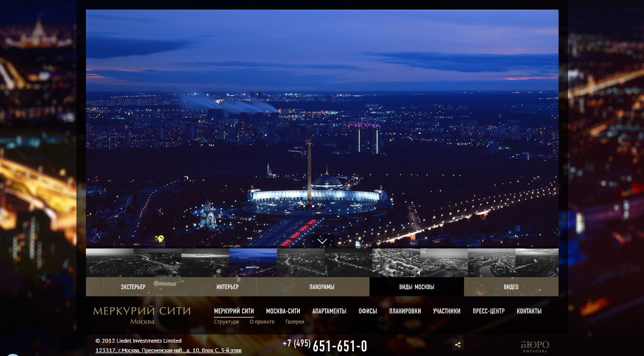The height and width of the screenshot is (356, 644).
Task: Select the Виды Москвы tab
Action: tap(416, 287)
